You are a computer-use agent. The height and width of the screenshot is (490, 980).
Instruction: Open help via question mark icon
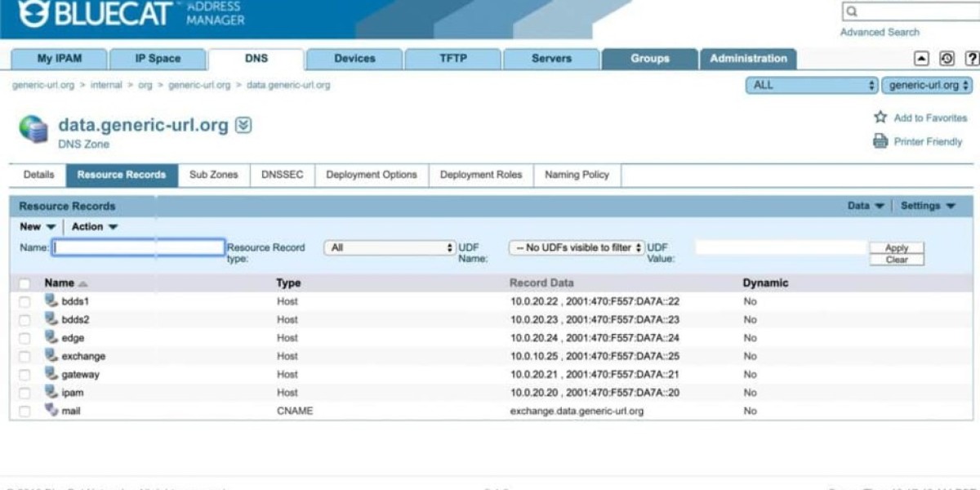pyautogui.click(x=971, y=59)
